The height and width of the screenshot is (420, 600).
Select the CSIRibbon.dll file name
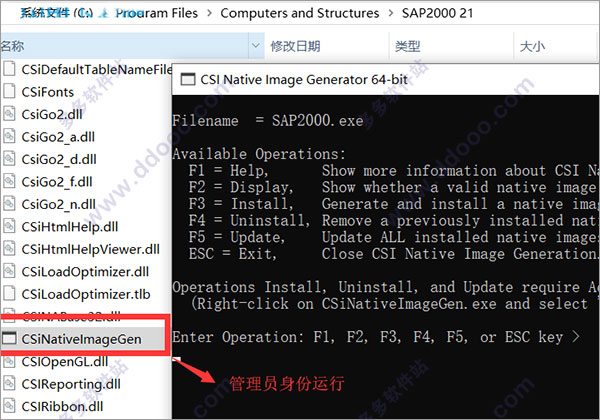(x=62, y=406)
